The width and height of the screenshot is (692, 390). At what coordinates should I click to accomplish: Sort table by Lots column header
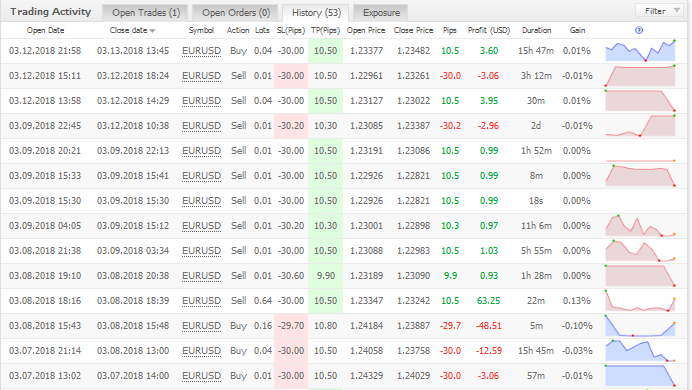(262, 30)
